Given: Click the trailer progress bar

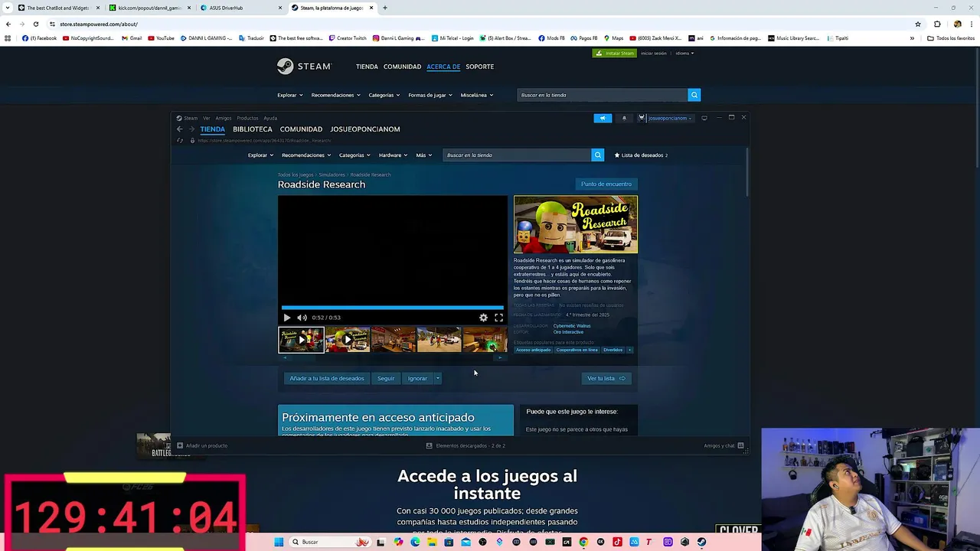Looking at the screenshot, I should 392,308.
